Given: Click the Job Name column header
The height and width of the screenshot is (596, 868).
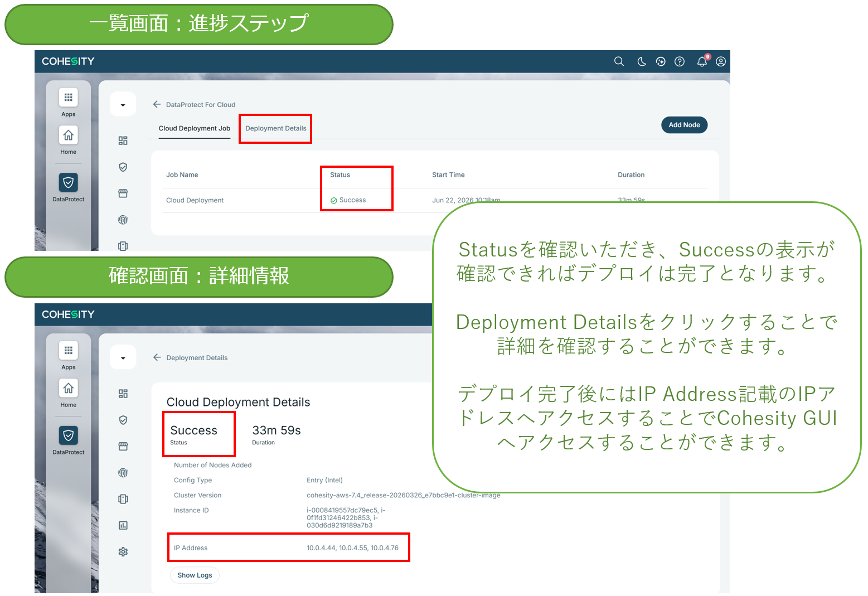Looking at the screenshot, I should (182, 175).
